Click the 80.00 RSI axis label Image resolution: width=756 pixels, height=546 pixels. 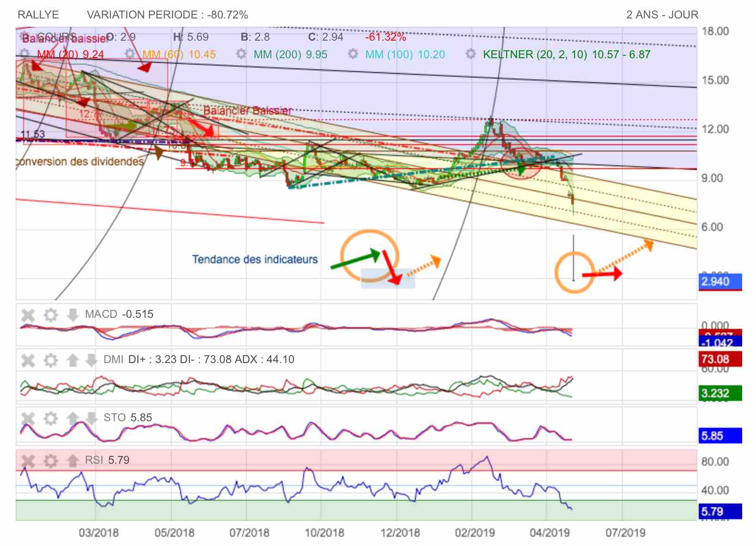click(x=715, y=461)
